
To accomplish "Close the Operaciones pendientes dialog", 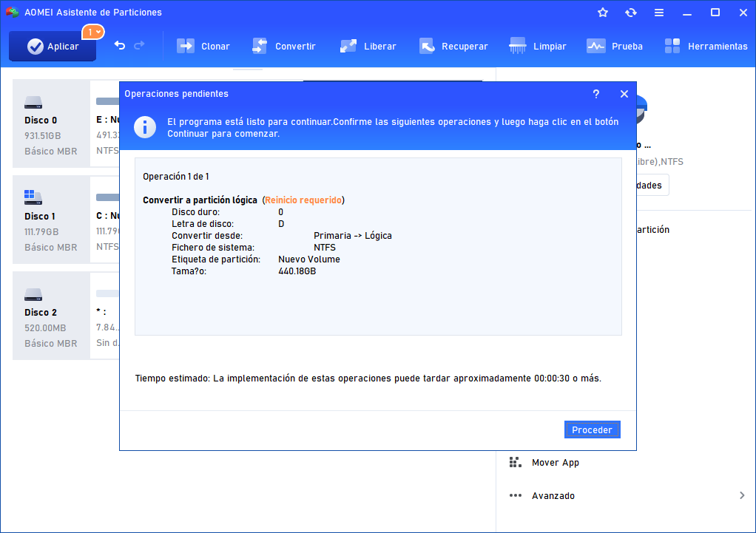I will 624,94.
